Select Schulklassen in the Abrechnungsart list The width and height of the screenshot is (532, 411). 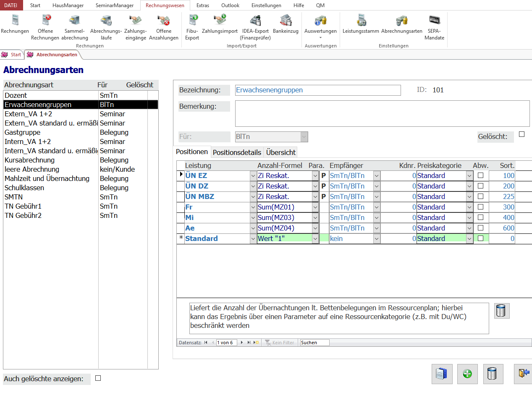point(24,188)
